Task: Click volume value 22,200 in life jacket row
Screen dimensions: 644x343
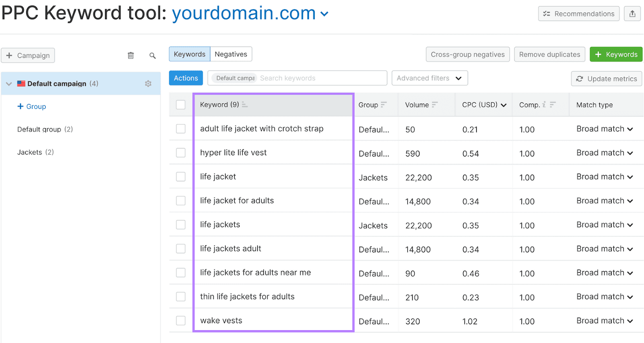Action: (x=419, y=178)
